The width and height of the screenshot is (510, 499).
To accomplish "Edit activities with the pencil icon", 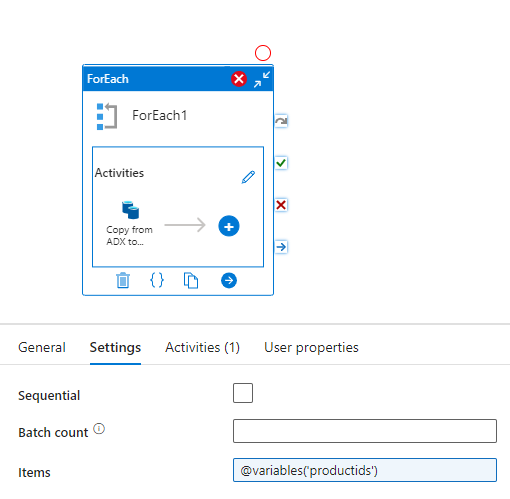I will pos(248,177).
